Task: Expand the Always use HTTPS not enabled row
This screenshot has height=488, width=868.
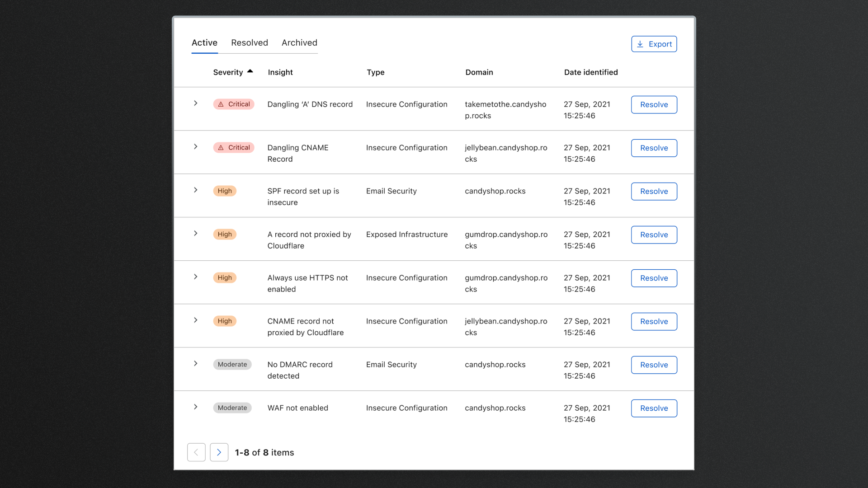Action: coord(196,277)
